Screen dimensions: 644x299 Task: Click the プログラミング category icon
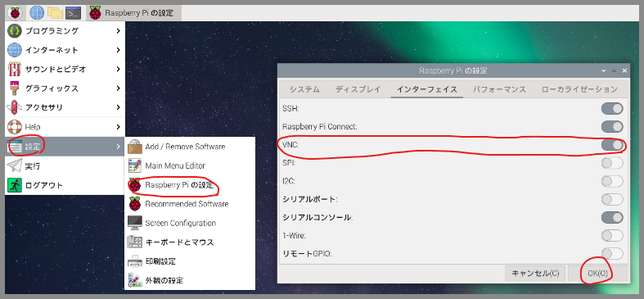(x=15, y=31)
